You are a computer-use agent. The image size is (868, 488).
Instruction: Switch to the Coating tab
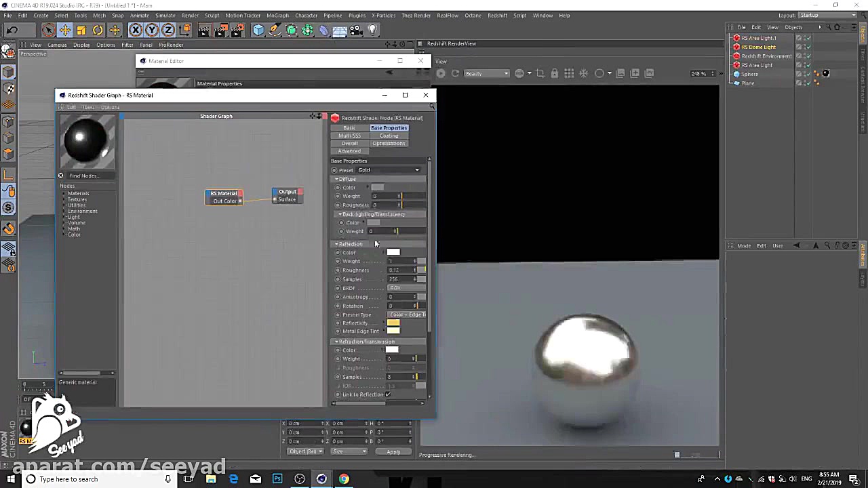pyautogui.click(x=389, y=136)
